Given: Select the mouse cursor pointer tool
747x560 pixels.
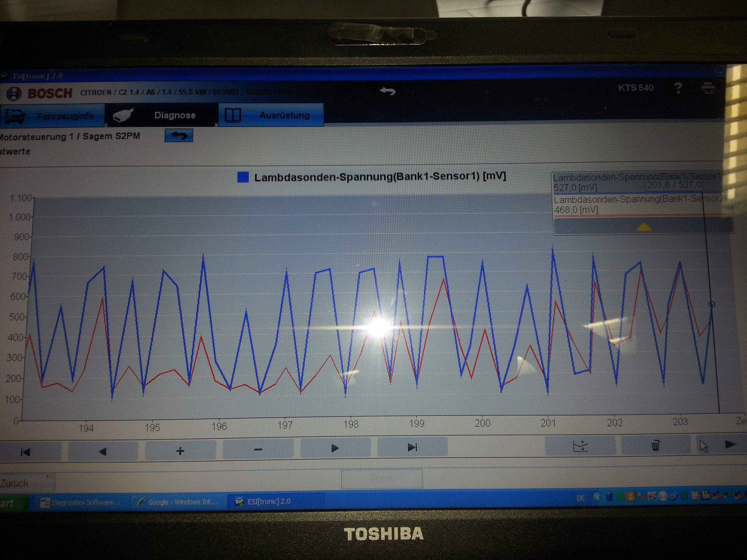Looking at the screenshot, I should click(703, 446).
